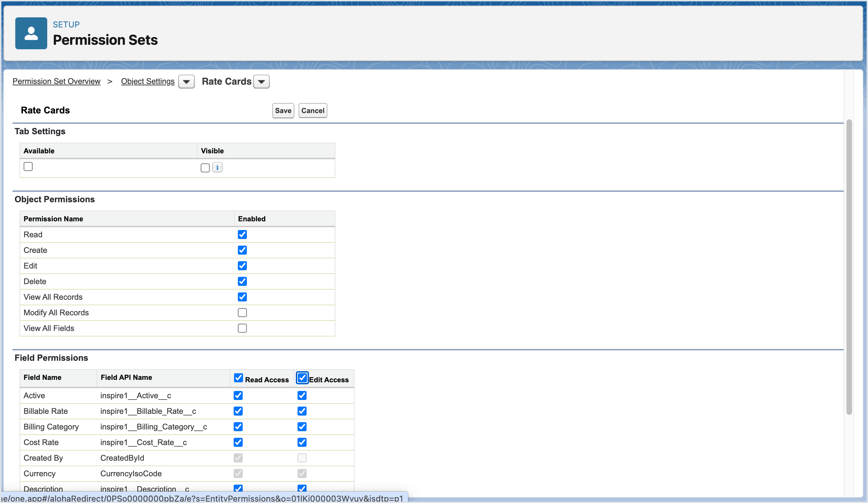Screen dimensions: 868x503
Task: Enable the Available tab setting checkbox
Action: click(x=28, y=167)
